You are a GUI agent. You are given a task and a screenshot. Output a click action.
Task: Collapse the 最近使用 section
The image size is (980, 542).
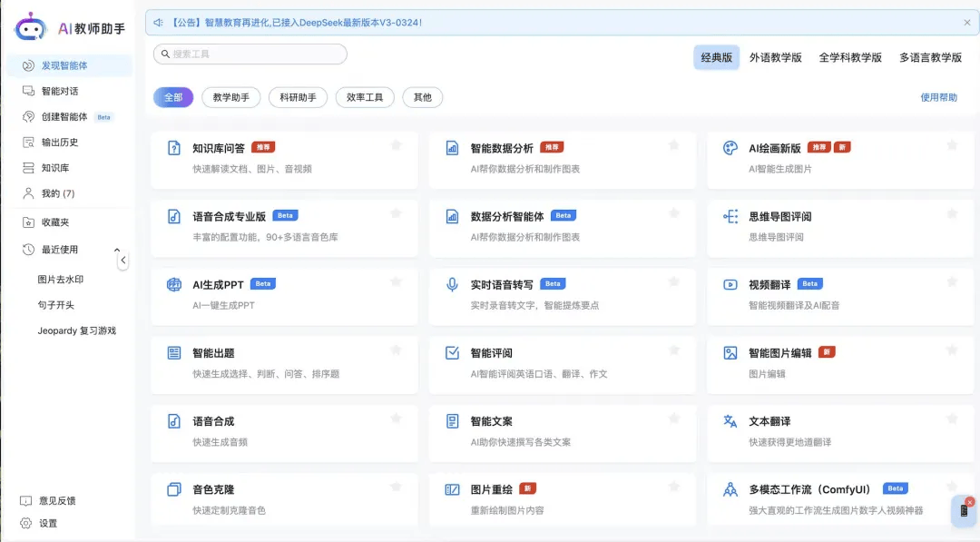coord(116,250)
